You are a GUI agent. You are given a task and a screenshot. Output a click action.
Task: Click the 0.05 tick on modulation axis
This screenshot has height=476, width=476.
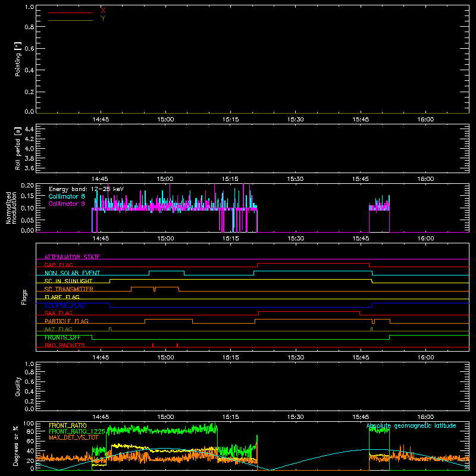coord(27,220)
